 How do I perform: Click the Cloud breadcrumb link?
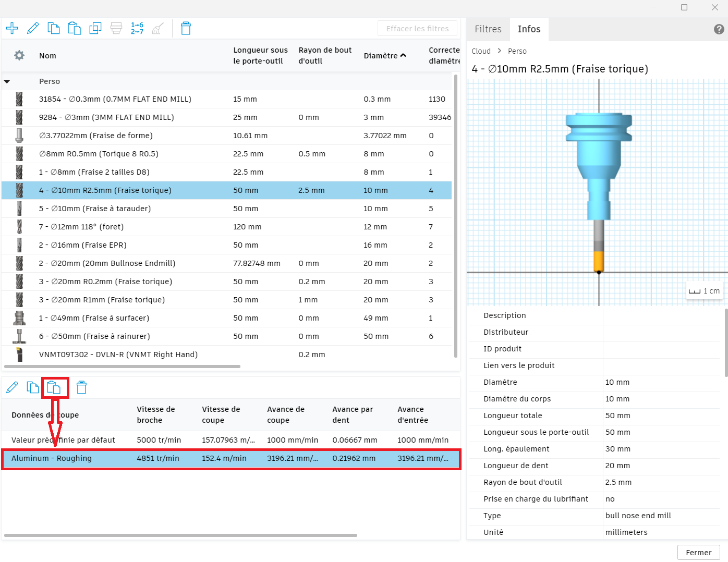tap(481, 51)
